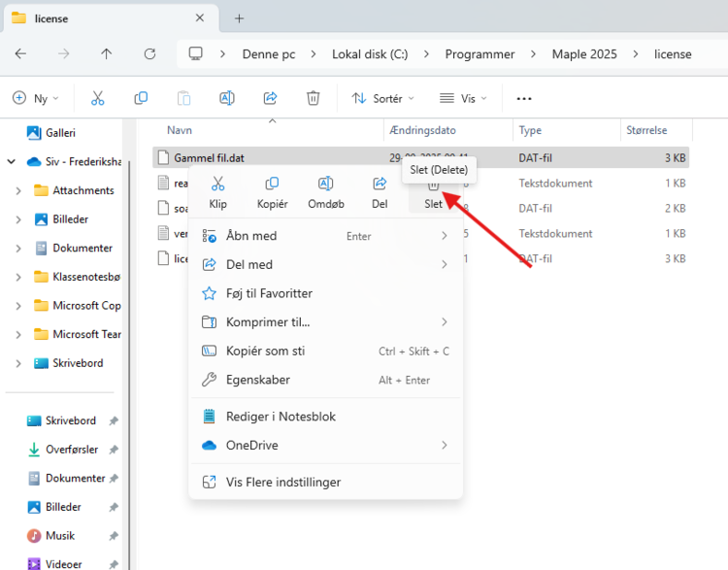This screenshot has width=728, height=570.
Task: Select the Kopiér icon in context menu
Action: point(272,184)
